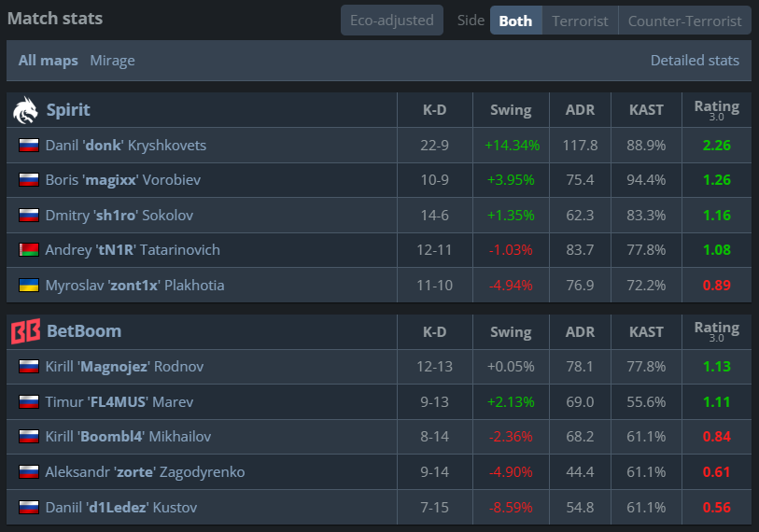Image resolution: width=759 pixels, height=532 pixels.
Task: Click the Russian flag beside d1Ledez
Action: (x=29, y=508)
